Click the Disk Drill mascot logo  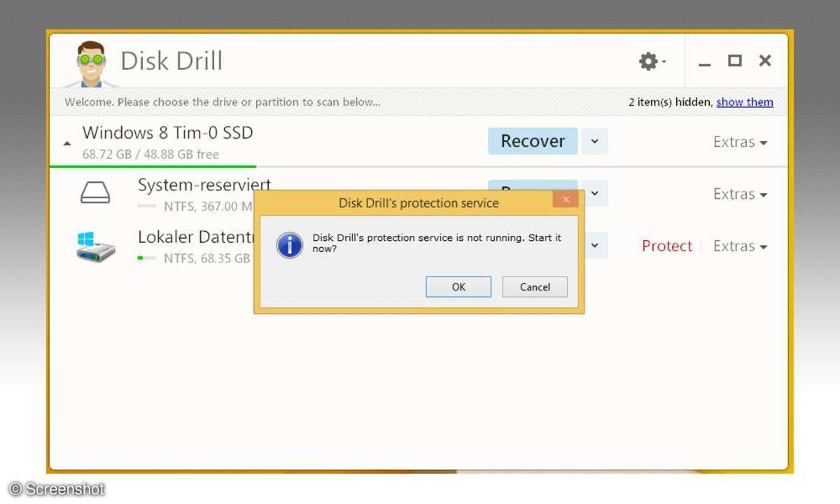click(x=91, y=64)
